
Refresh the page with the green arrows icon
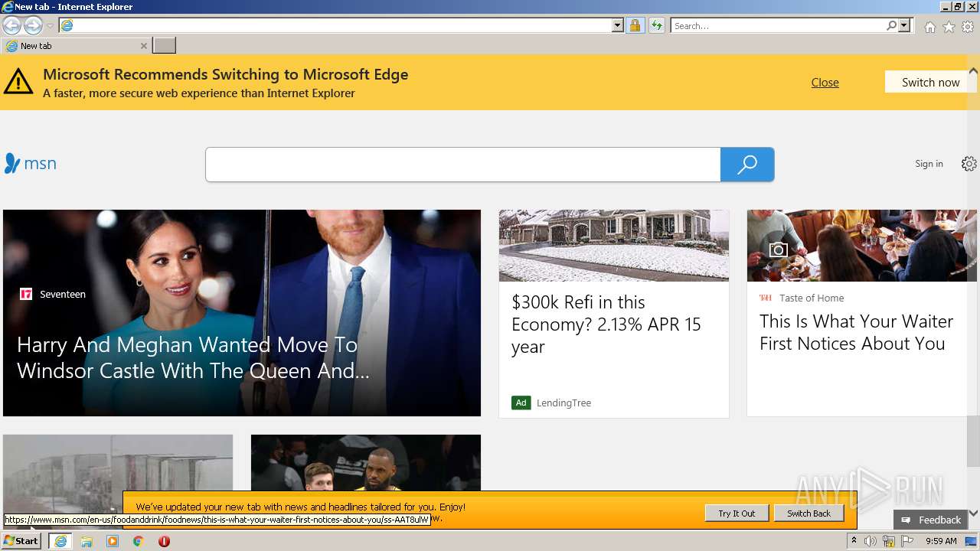(x=656, y=25)
